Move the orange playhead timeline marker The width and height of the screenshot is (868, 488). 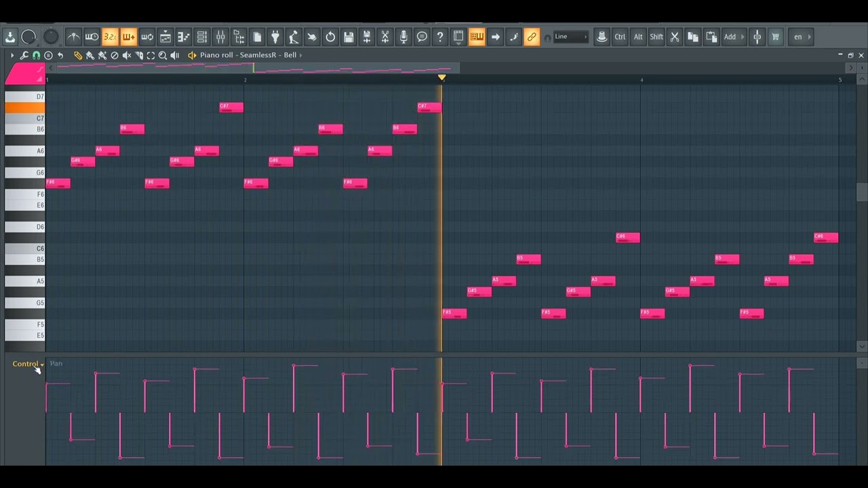coord(442,77)
